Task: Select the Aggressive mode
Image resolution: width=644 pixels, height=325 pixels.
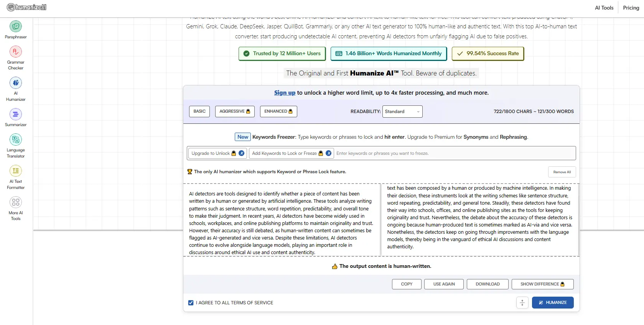Action: click(x=235, y=112)
